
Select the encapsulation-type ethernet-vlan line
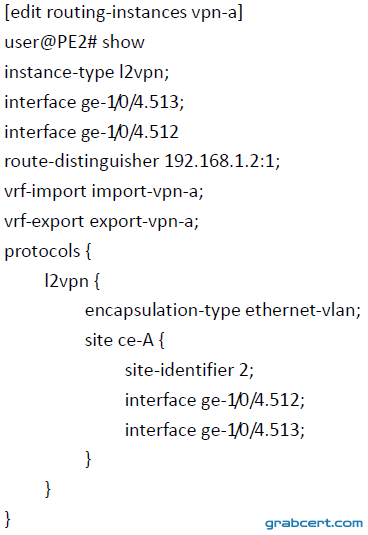[x=223, y=310]
